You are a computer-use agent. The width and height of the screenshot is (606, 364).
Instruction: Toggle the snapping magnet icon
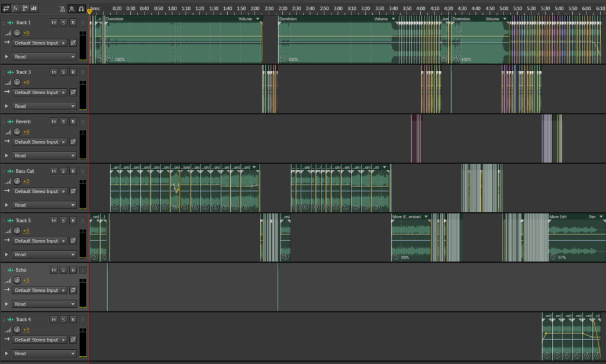coord(80,8)
